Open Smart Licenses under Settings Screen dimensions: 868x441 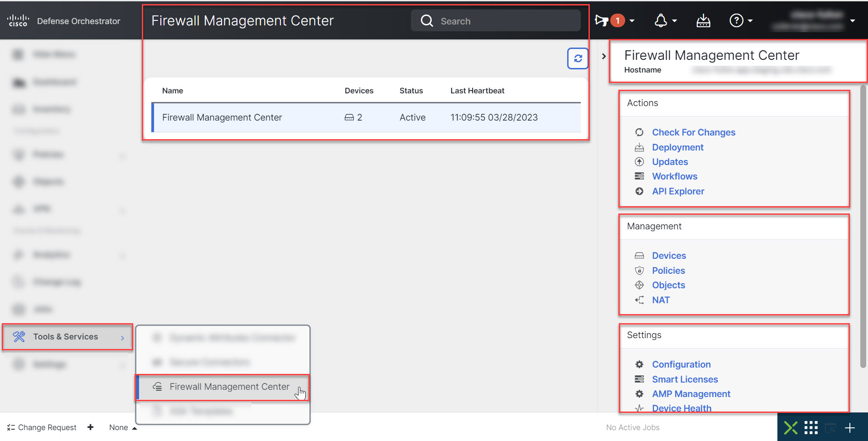coord(685,379)
